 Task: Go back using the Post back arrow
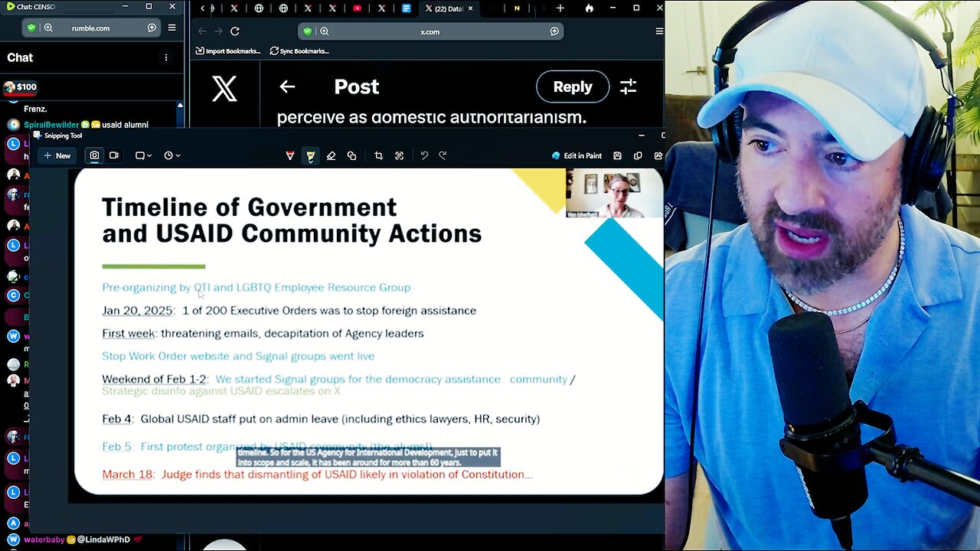coord(287,86)
